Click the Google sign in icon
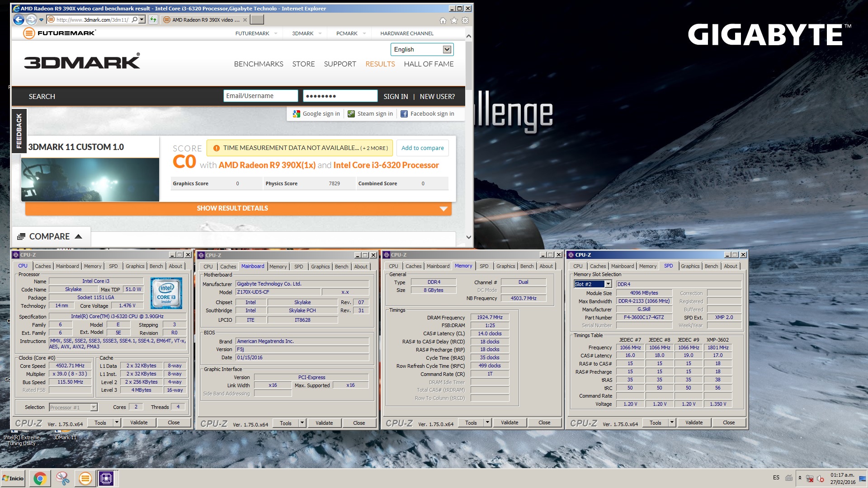The width and height of the screenshot is (868, 488). pos(297,114)
